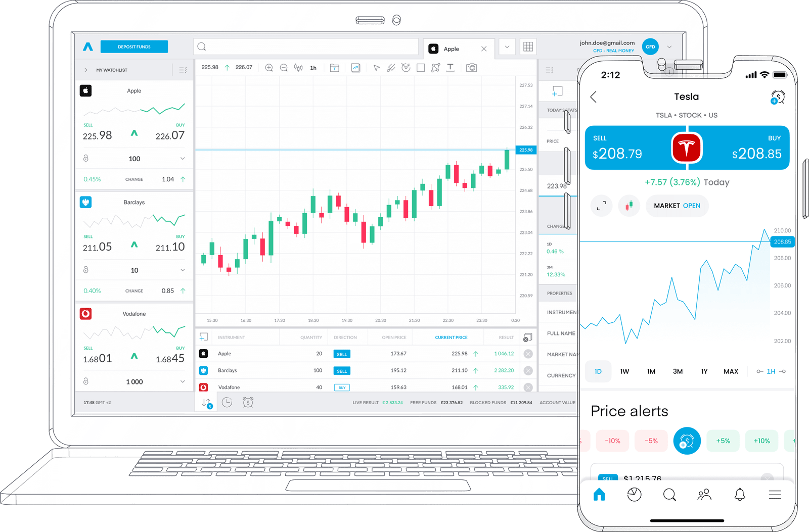Switch phone chart to candlestick view
The height and width of the screenshot is (532, 809).
click(629, 206)
